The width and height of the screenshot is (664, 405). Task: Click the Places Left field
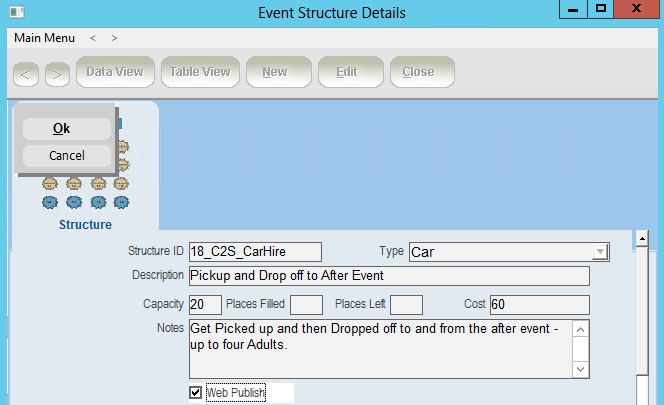(406, 305)
